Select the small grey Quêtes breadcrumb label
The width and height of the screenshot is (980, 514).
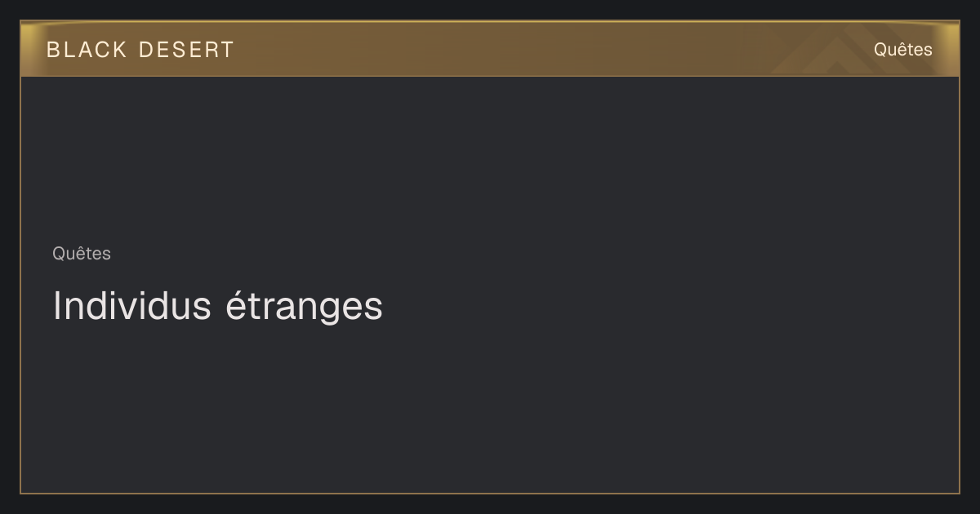[82, 254]
